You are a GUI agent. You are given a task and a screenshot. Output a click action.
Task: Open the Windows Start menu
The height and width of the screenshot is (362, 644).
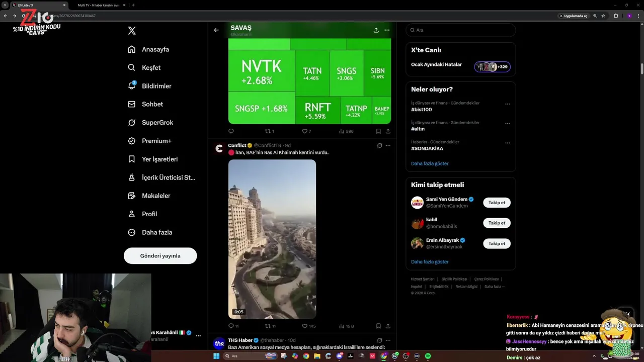tap(216, 356)
